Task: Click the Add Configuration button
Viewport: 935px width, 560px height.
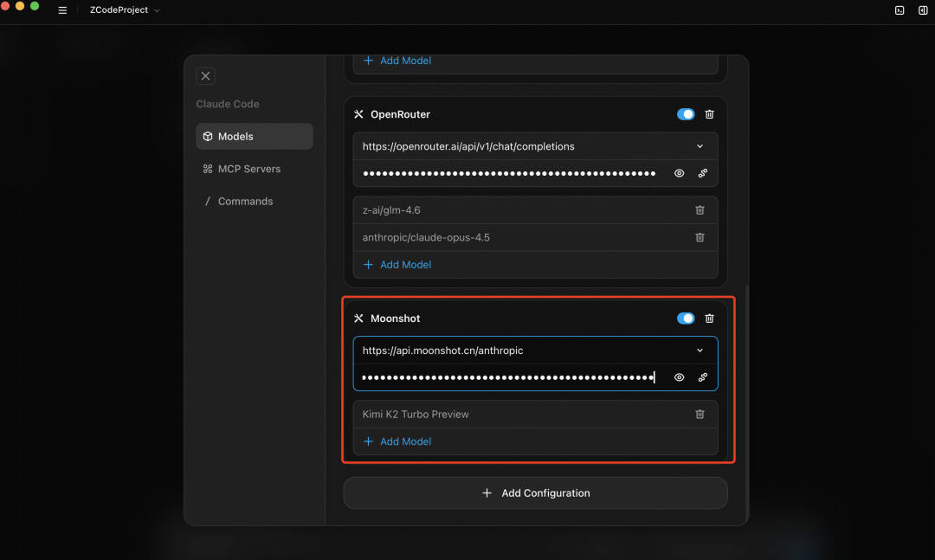Action: click(x=536, y=493)
